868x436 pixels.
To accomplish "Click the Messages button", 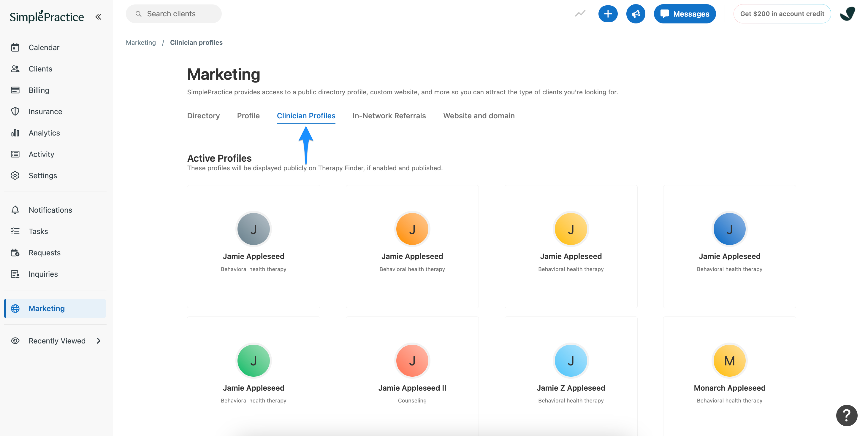I will pos(685,14).
